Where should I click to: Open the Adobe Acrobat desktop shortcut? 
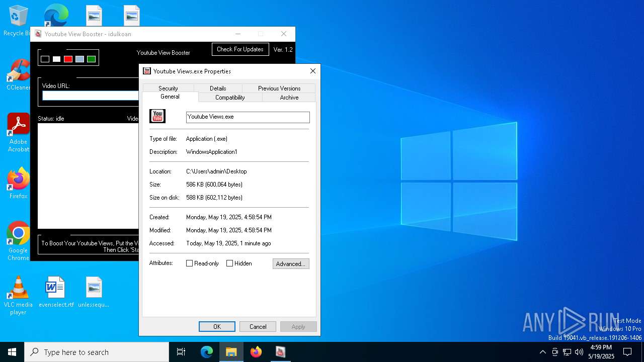[18, 132]
